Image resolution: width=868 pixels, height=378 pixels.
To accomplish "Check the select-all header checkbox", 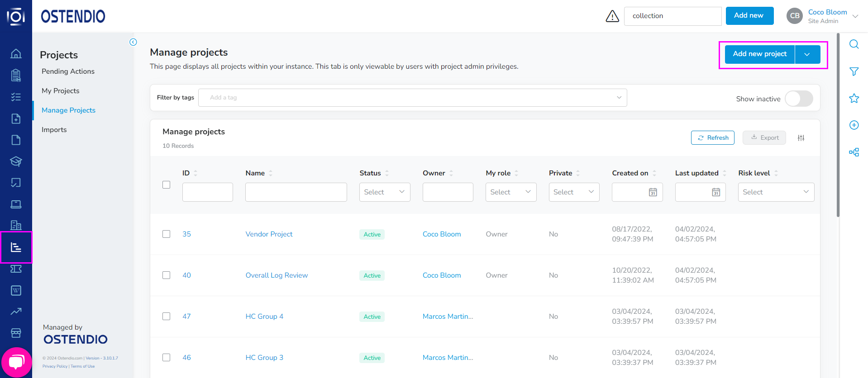I will tap(167, 184).
